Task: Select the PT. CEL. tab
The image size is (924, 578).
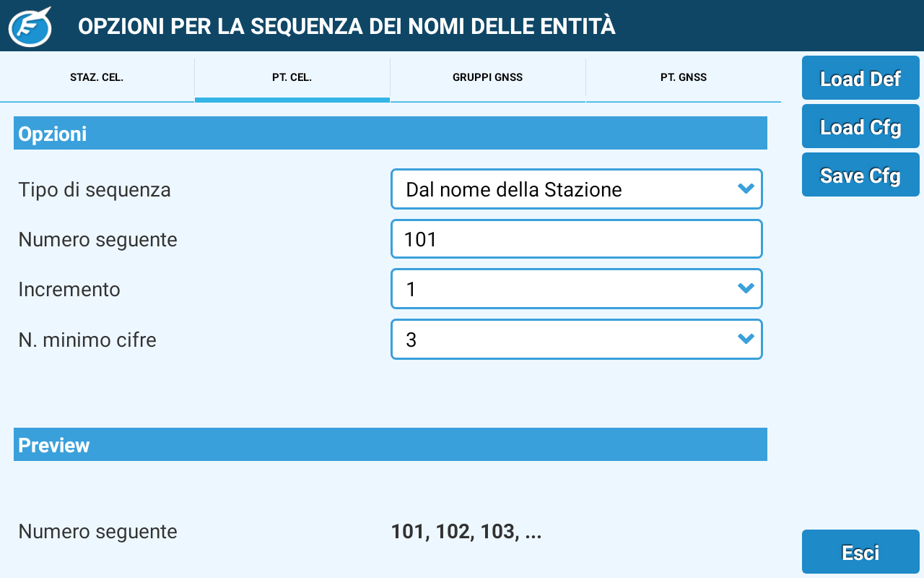Action: [x=292, y=78]
